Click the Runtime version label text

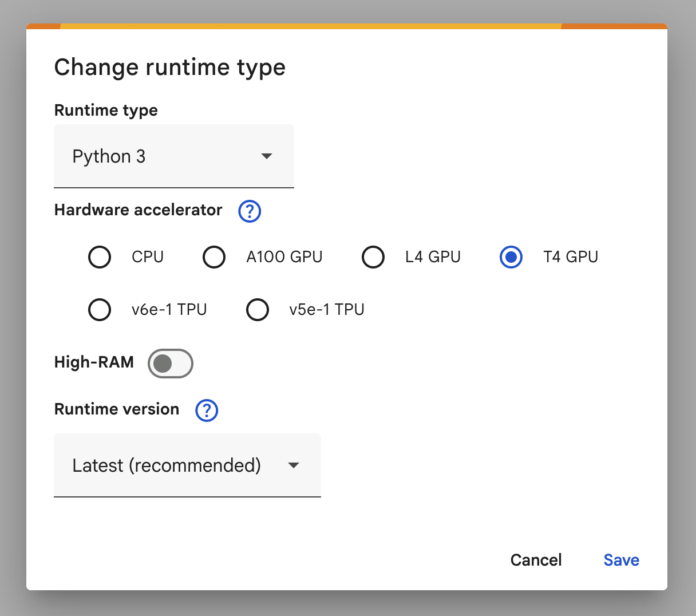[x=117, y=409]
